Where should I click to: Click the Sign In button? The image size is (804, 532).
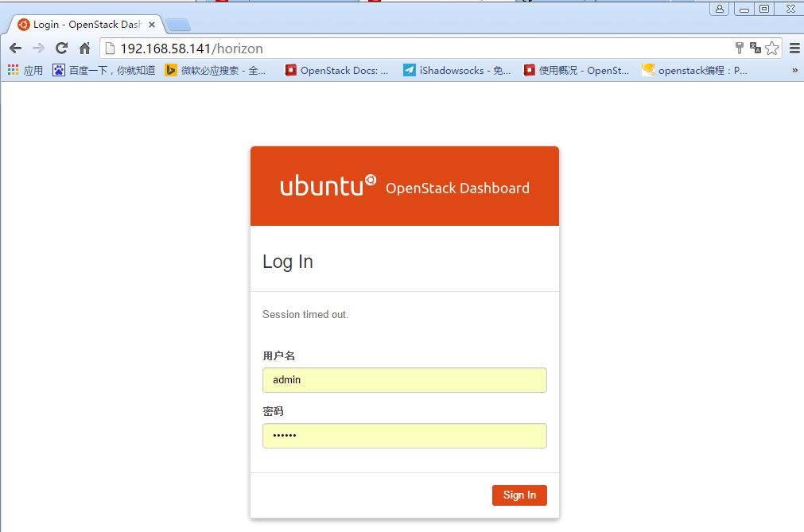[519, 495]
